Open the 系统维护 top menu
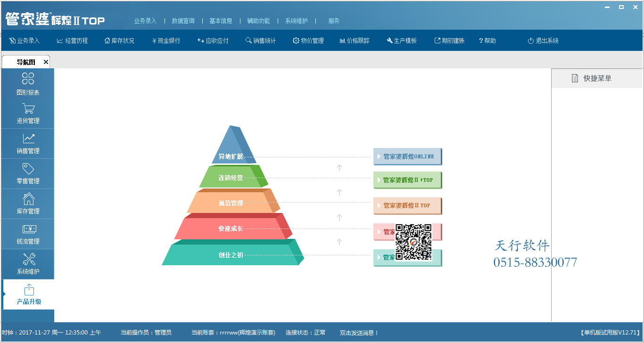This screenshot has height=343, width=644. click(x=296, y=21)
